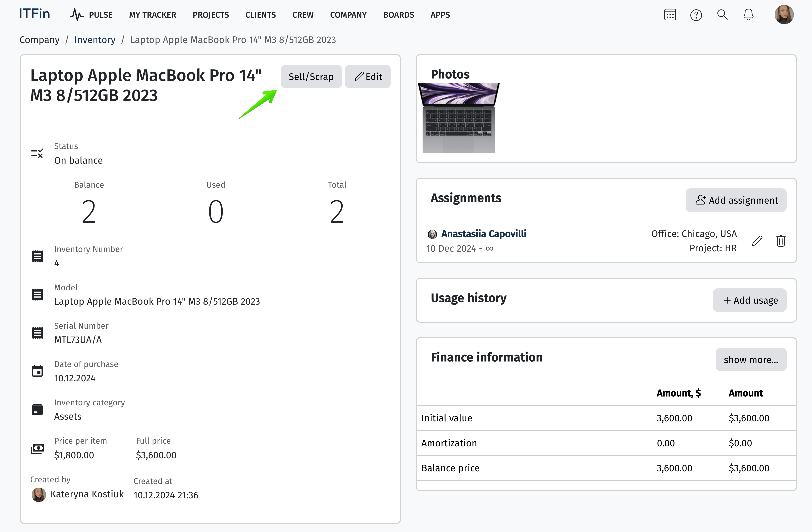
Task: Click the Inventory category icon
Action: click(37, 409)
